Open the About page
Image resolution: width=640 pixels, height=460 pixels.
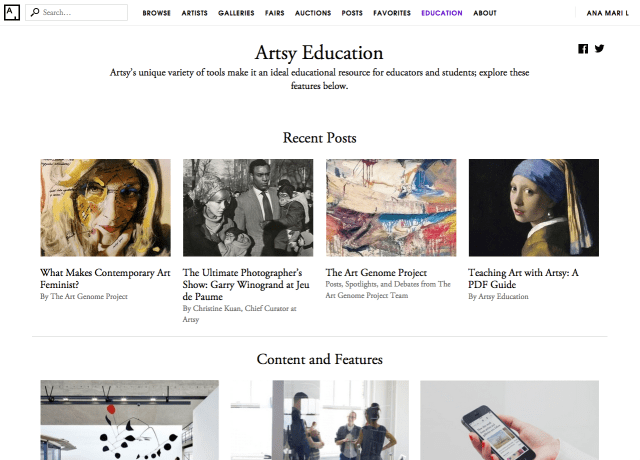point(485,13)
